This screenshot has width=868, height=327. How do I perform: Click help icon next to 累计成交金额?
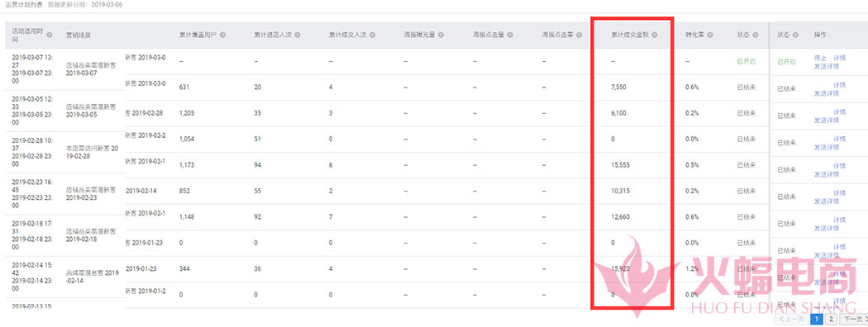tap(655, 35)
